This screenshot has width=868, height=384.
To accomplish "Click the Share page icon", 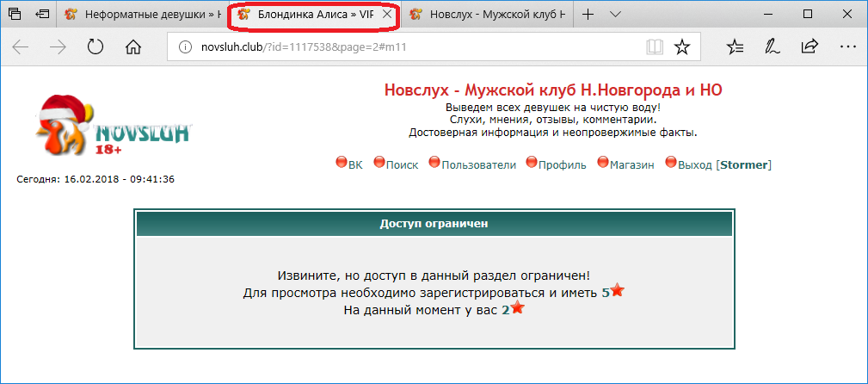I will 810,47.
